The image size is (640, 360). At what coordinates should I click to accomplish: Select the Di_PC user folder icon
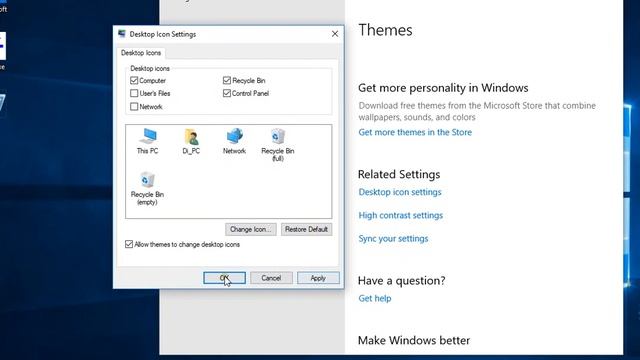(191, 141)
